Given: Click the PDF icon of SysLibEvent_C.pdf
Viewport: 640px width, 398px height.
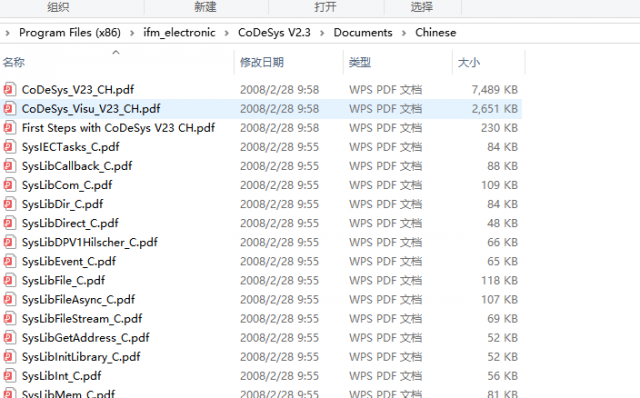Looking at the screenshot, I should (10, 261).
